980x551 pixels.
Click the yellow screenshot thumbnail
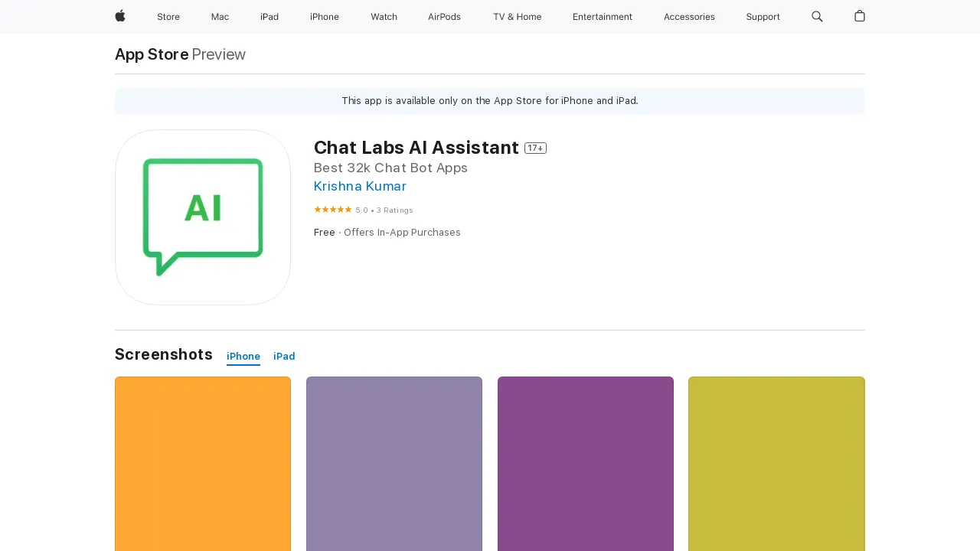point(776,463)
